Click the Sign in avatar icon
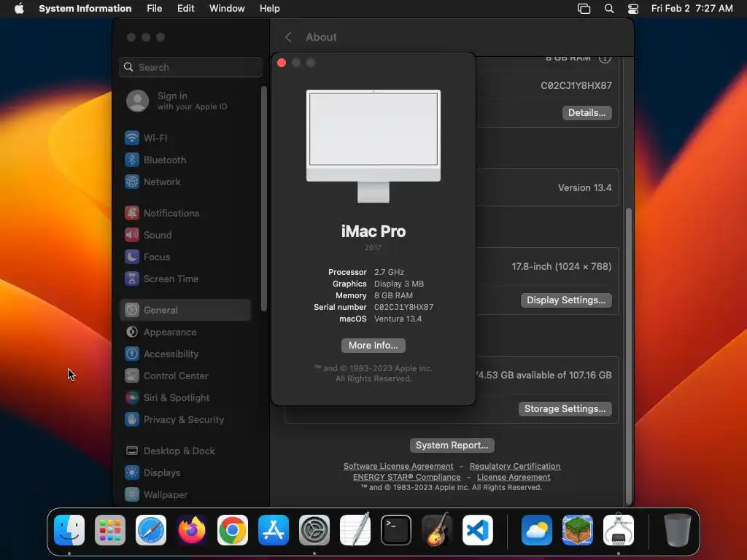 point(138,101)
